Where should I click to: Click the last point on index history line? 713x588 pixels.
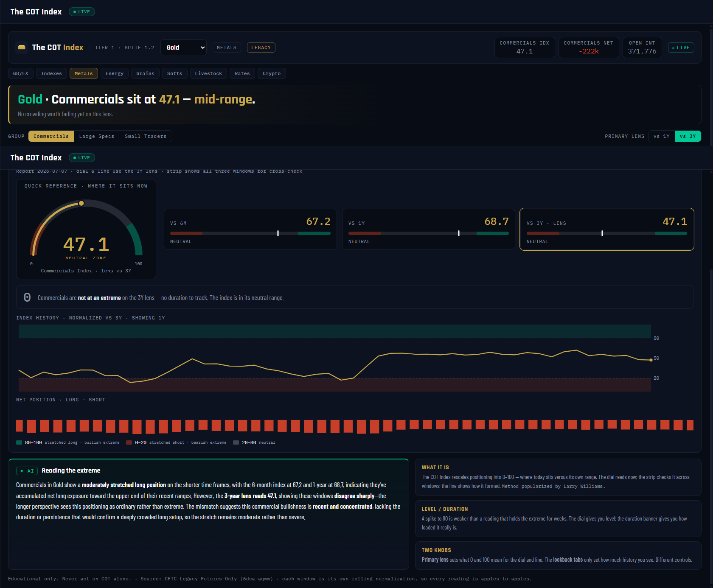(x=651, y=360)
